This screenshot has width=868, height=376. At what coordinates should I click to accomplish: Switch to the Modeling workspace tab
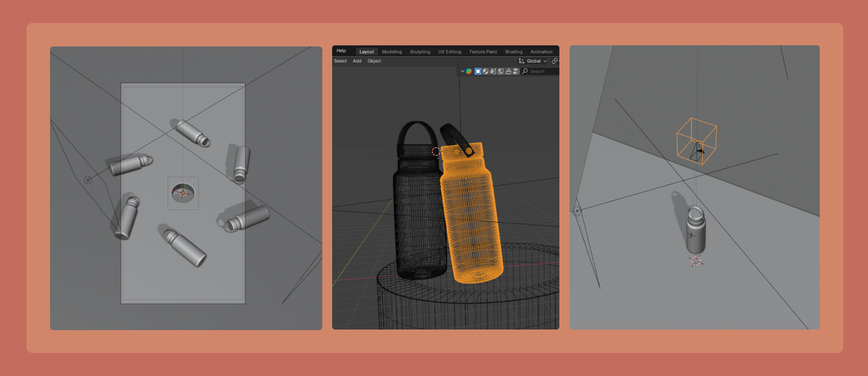392,52
